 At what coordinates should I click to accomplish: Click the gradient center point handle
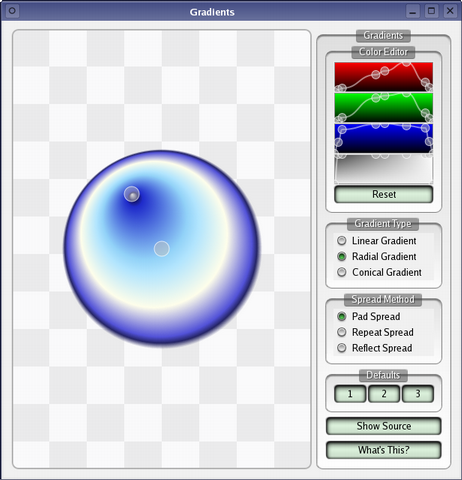coord(162,249)
